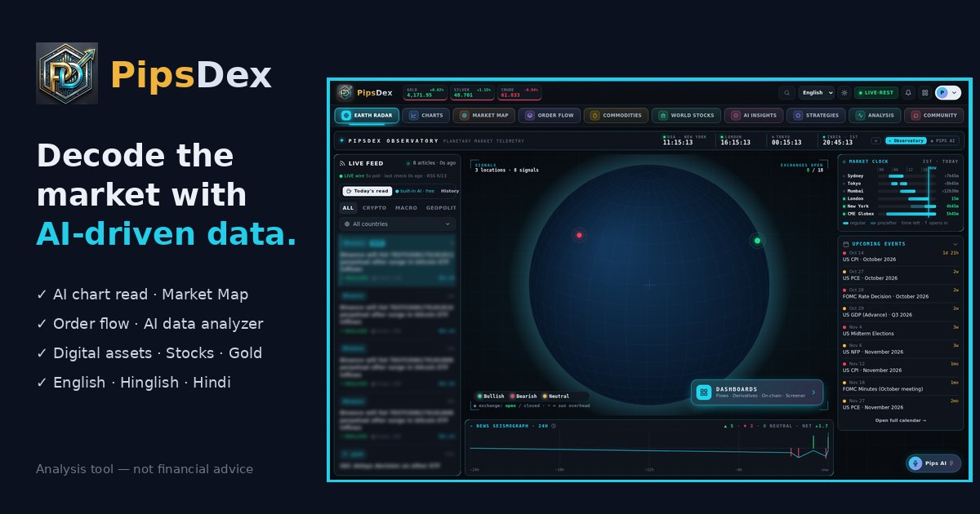980x514 pixels.
Task: Click the Analysis pulse icon
Action: (860, 116)
